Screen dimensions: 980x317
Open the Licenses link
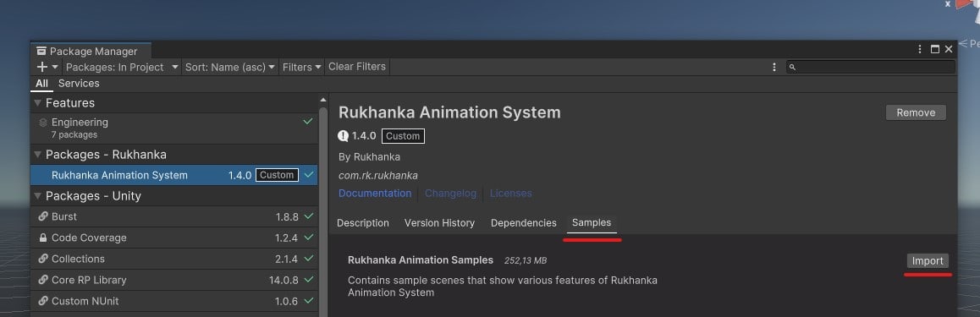click(510, 194)
